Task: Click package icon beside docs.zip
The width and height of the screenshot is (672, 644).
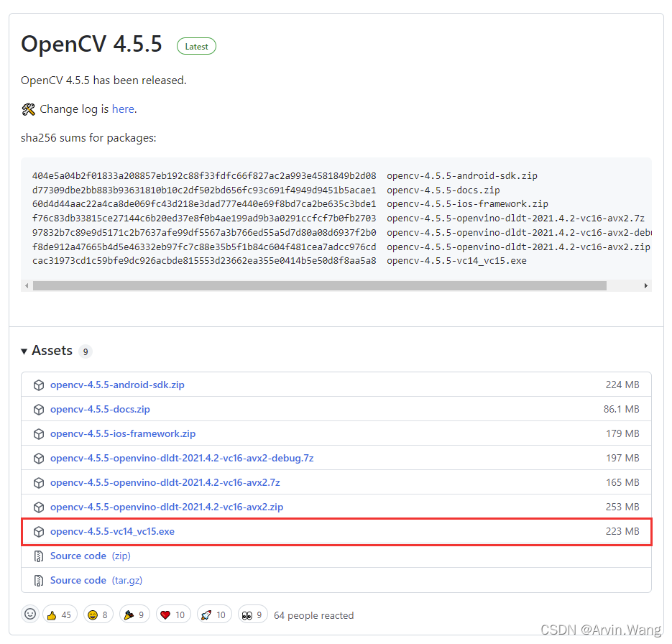Action: pyautogui.click(x=39, y=410)
